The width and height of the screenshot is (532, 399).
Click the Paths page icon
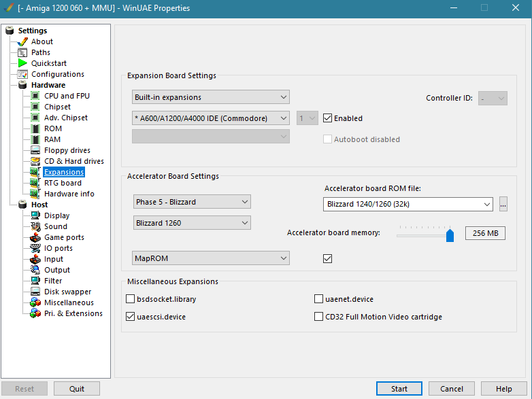point(22,52)
